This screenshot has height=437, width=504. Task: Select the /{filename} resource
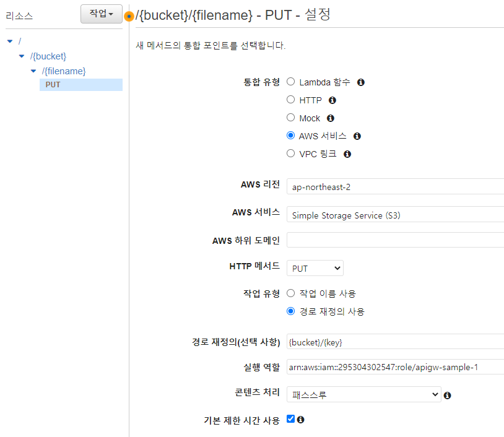click(64, 71)
